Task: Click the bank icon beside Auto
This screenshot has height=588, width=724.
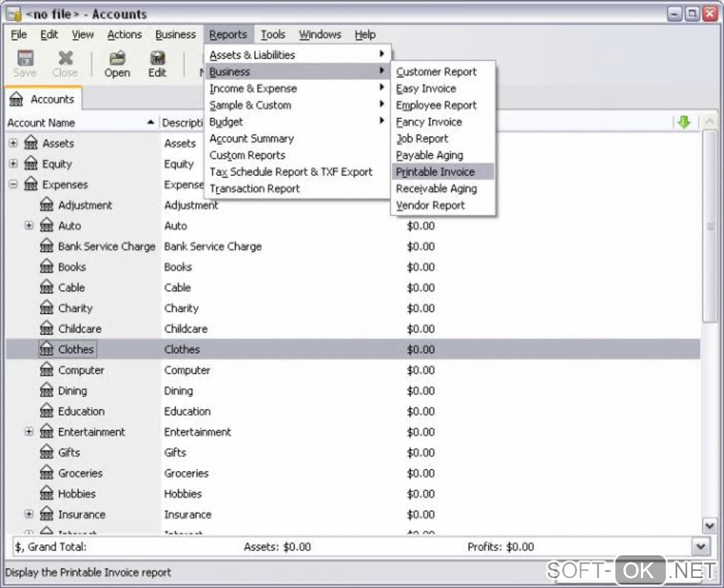Action: click(x=47, y=226)
